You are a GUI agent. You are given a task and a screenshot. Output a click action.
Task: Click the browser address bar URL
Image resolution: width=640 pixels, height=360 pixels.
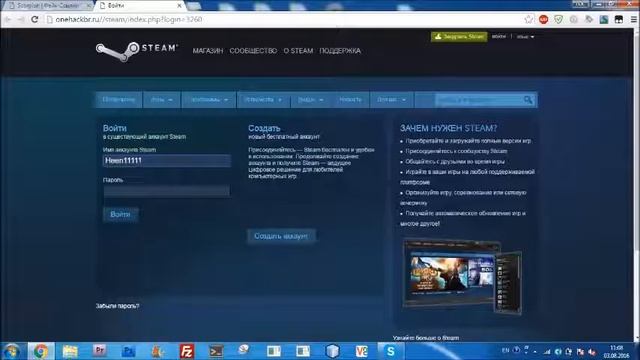click(129, 19)
